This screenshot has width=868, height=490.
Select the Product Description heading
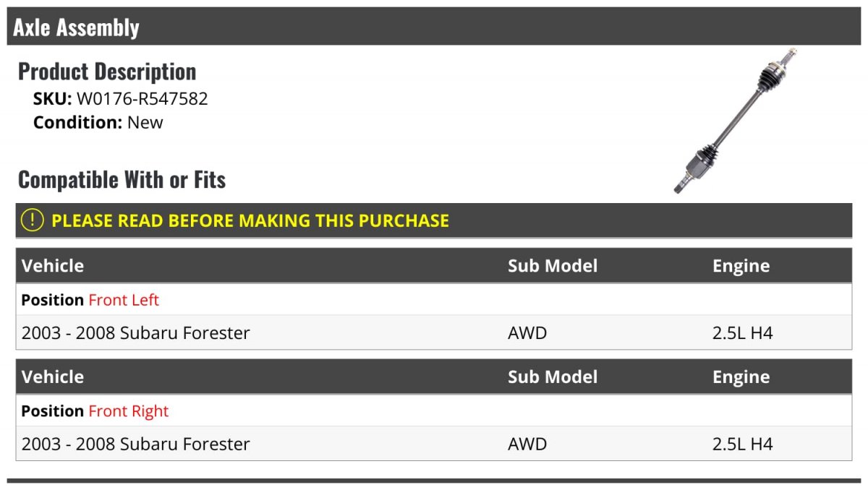point(107,72)
